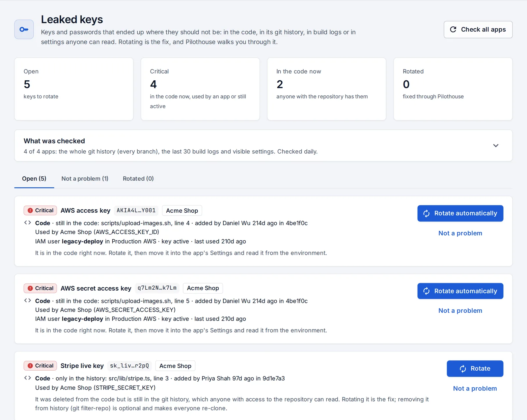This screenshot has height=420, width=527.
Task: Click the Open summary card showing 5
Action: tap(74, 89)
